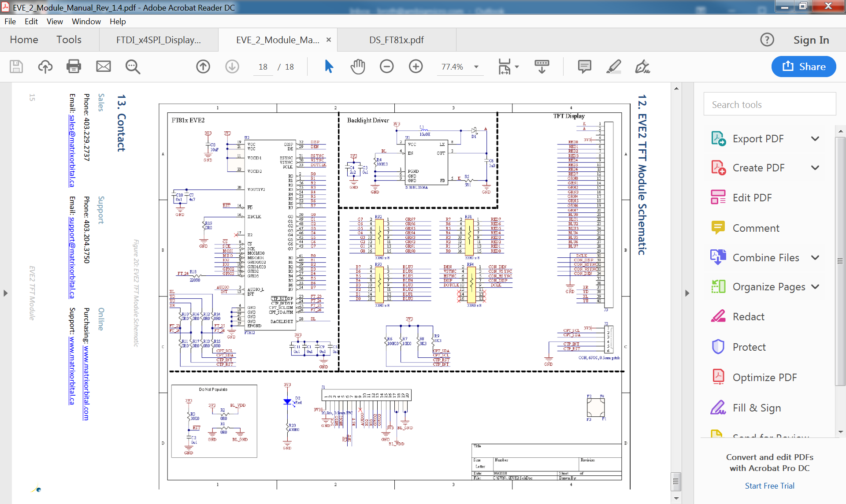846x504 pixels.
Task: Open Comment tool in sidebar
Action: click(756, 228)
